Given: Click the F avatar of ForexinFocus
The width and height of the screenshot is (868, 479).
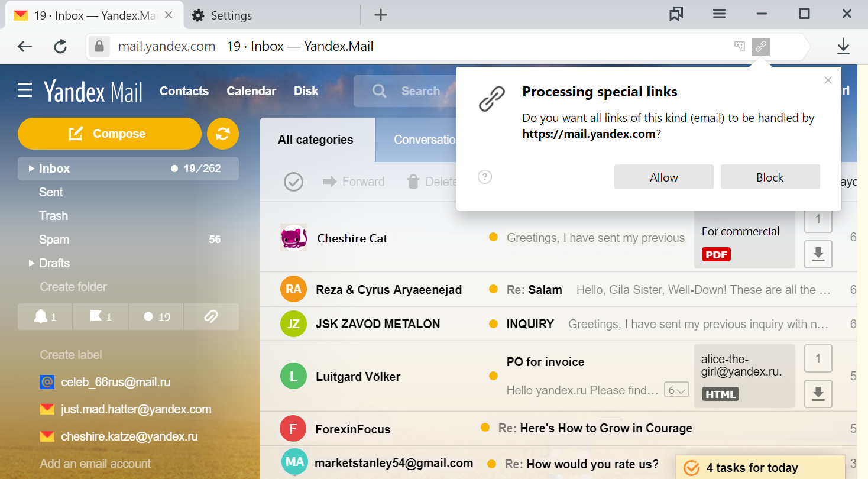Looking at the screenshot, I should [x=293, y=429].
